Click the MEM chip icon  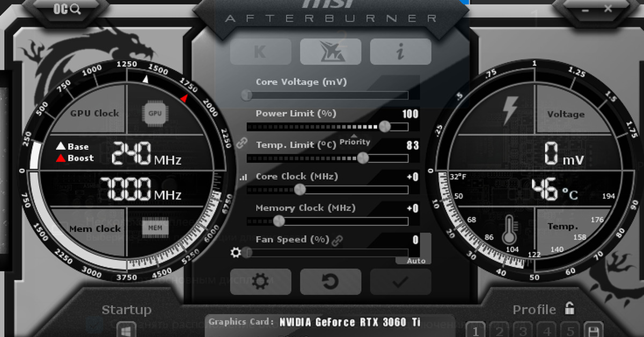155,229
